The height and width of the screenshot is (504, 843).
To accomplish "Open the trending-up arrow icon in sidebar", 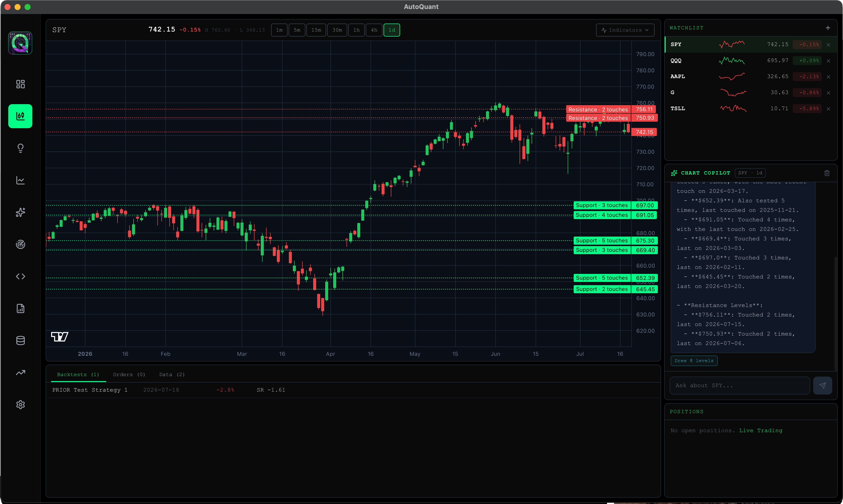I will [20, 373].
